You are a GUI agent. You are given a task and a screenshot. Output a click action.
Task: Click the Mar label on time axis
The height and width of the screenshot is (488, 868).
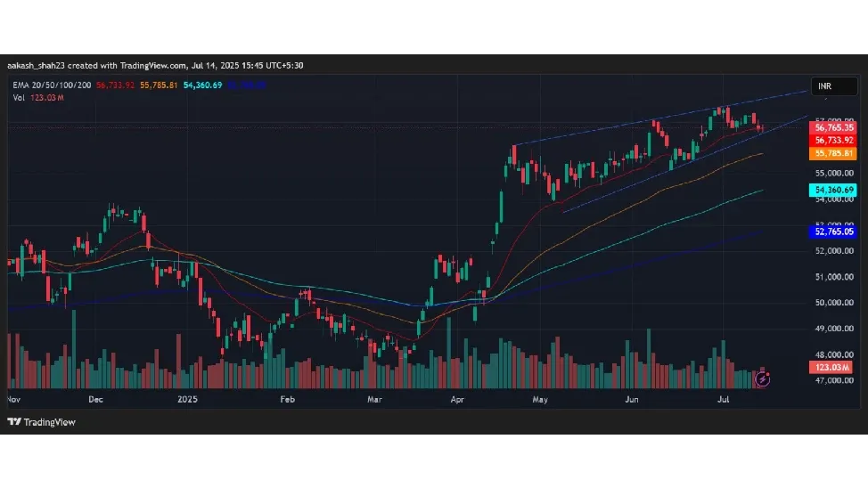[375, 400]
